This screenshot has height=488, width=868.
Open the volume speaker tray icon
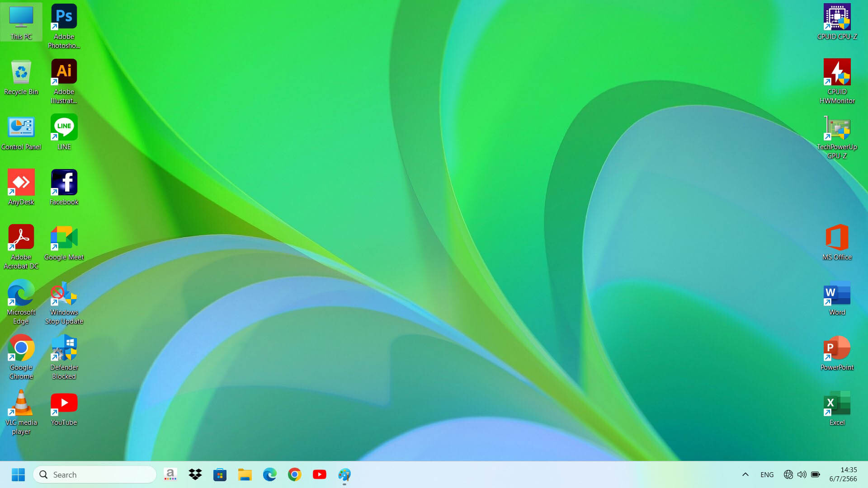tap(802, 474)
